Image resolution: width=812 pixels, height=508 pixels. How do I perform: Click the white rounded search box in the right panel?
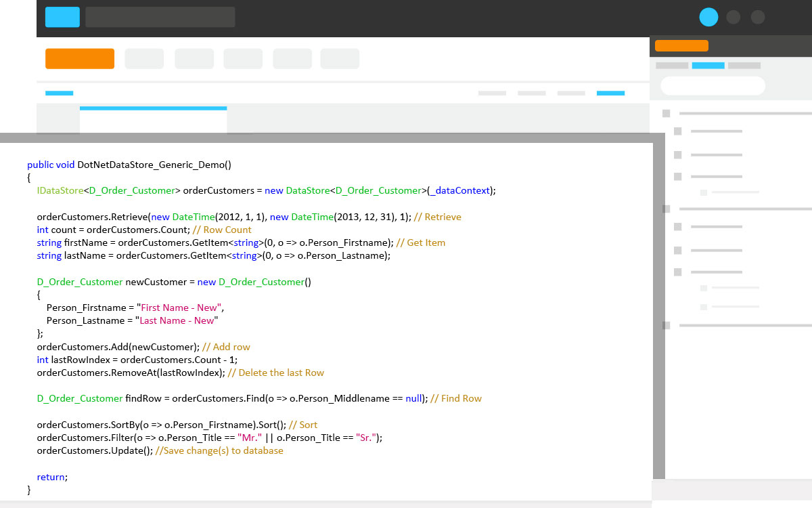713,85
